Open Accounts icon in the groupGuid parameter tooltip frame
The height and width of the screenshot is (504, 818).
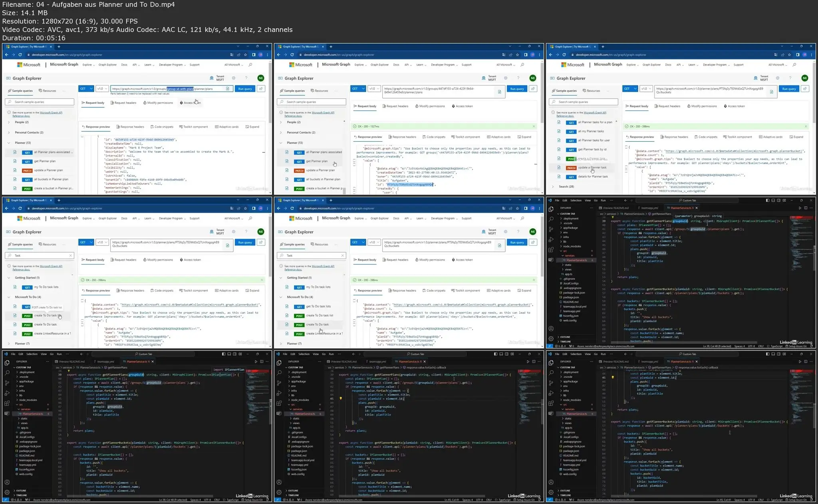551,328
